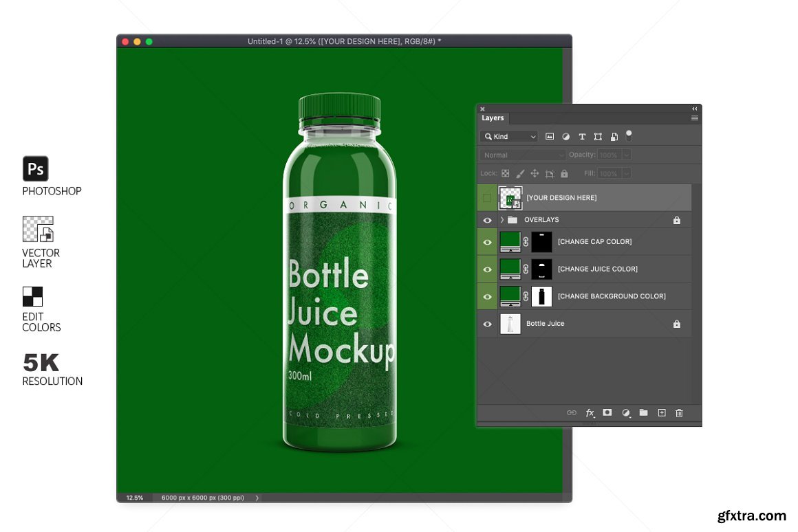The width and height of the screenshot is (798, 532).
Task: Filter layers by type layer icon
Action: (x=582, y=137)
